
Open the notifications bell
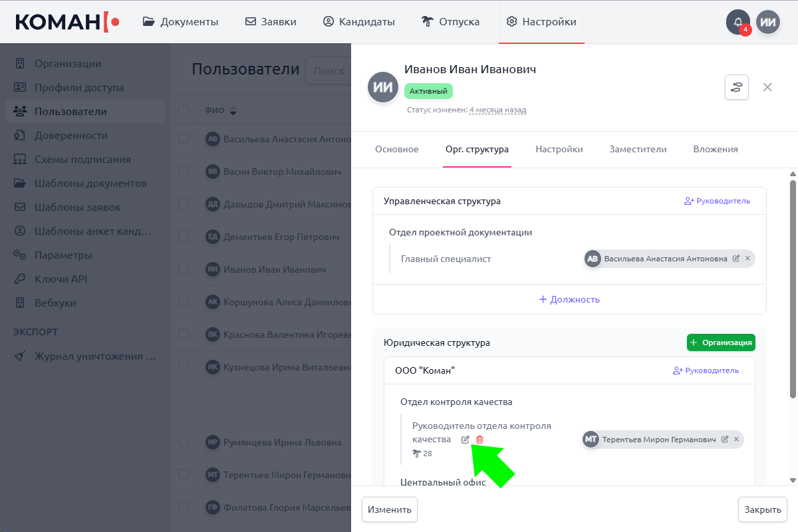(x=738, y=22)
